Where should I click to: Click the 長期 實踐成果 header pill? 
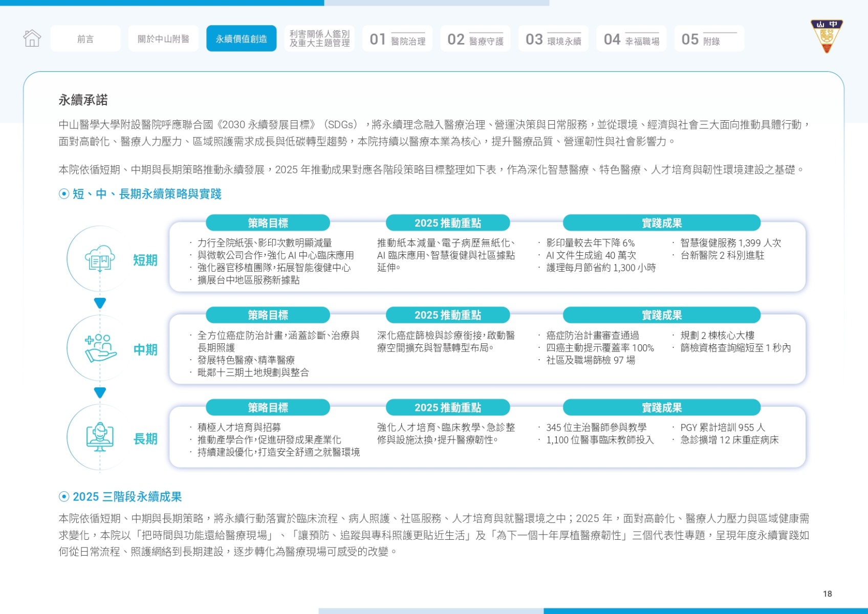pyautogui.click(x=662, y=408)
